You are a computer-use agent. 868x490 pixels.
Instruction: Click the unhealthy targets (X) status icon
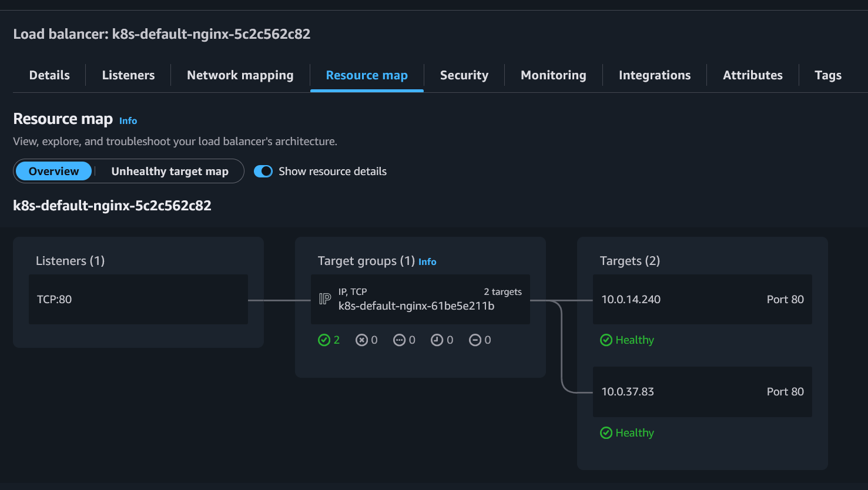click(361, 340)
